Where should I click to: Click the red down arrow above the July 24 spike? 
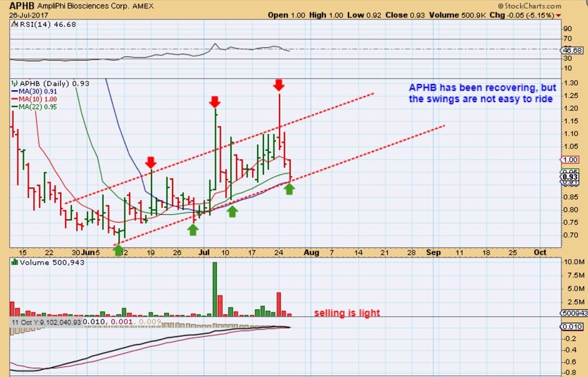click(x=279, y=85)
